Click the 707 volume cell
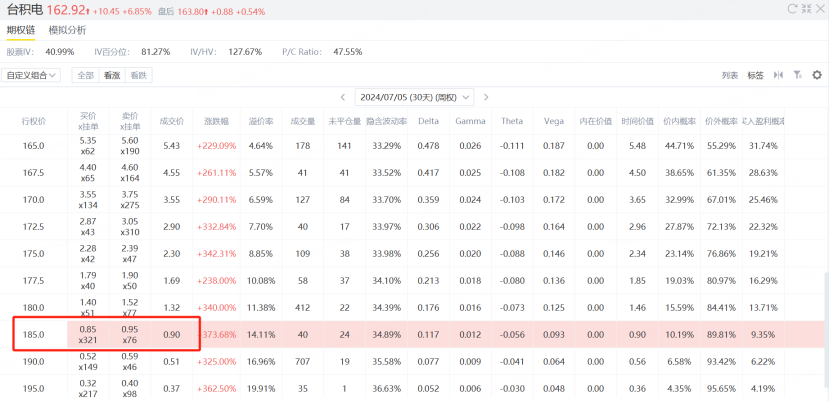The image size is (829, 403). coord(302,362)
